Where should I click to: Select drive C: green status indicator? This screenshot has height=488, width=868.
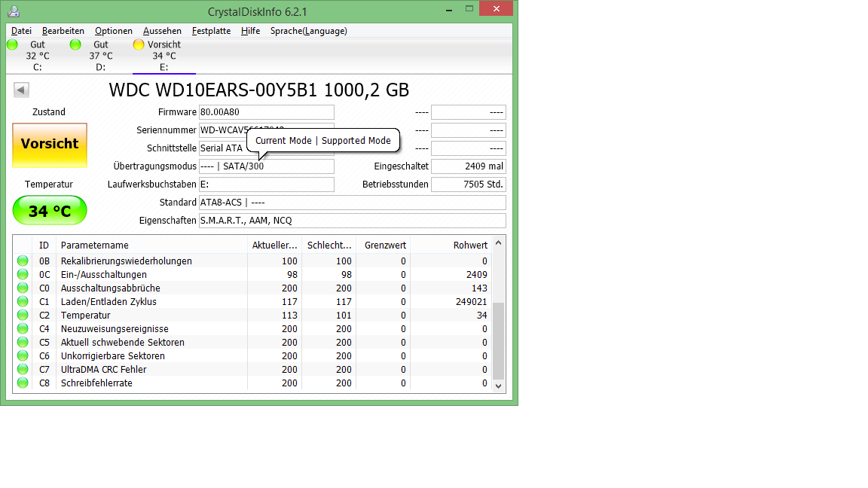12,45
